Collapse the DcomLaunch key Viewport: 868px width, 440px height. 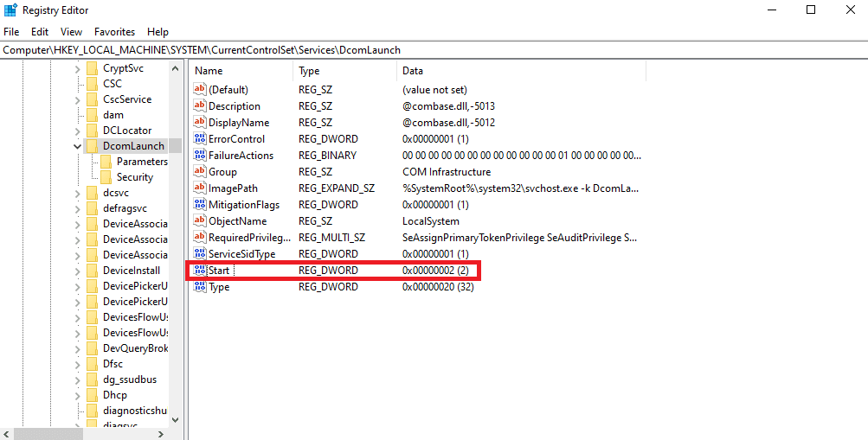77,146
